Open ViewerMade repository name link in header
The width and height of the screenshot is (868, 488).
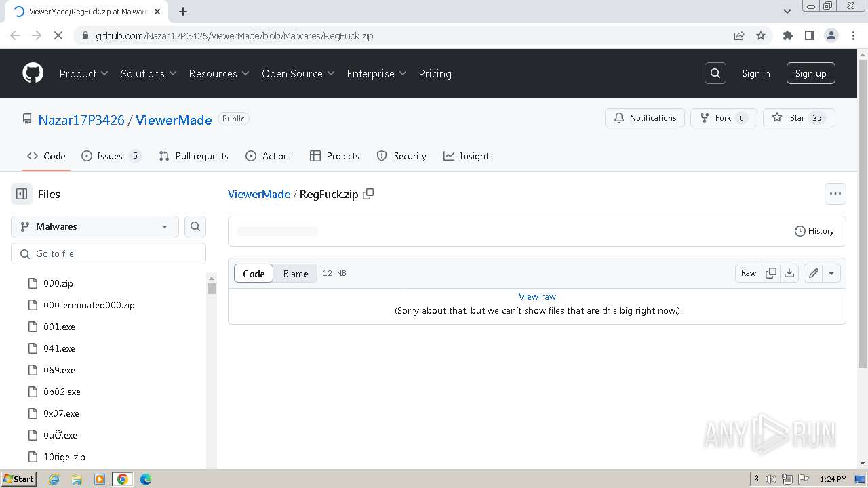(x=174, y=120)
